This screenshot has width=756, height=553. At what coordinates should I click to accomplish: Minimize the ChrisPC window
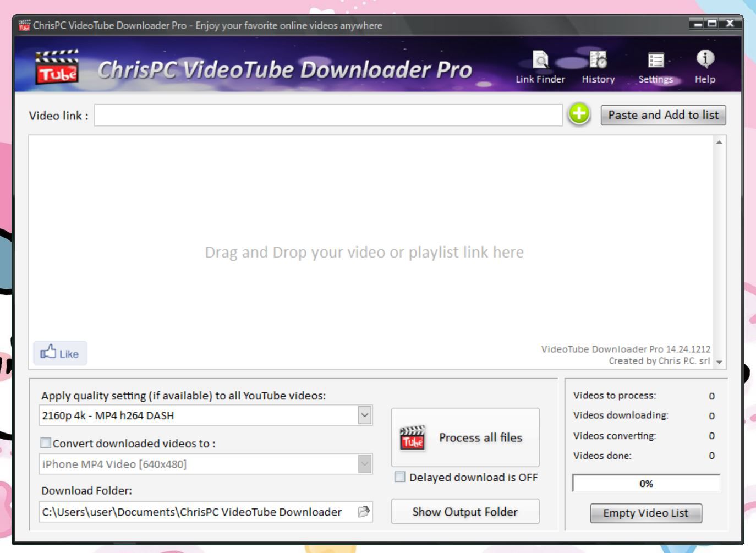[x=698, y=24]
